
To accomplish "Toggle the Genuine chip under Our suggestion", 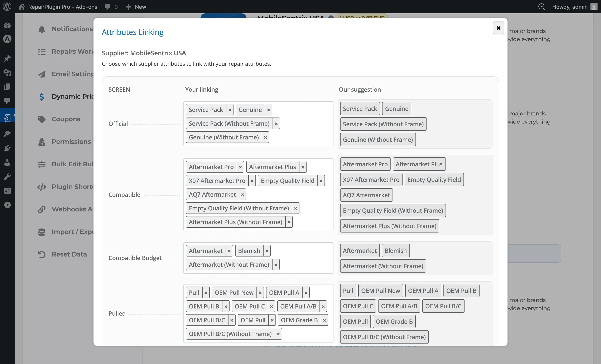I will click(396, 109).
